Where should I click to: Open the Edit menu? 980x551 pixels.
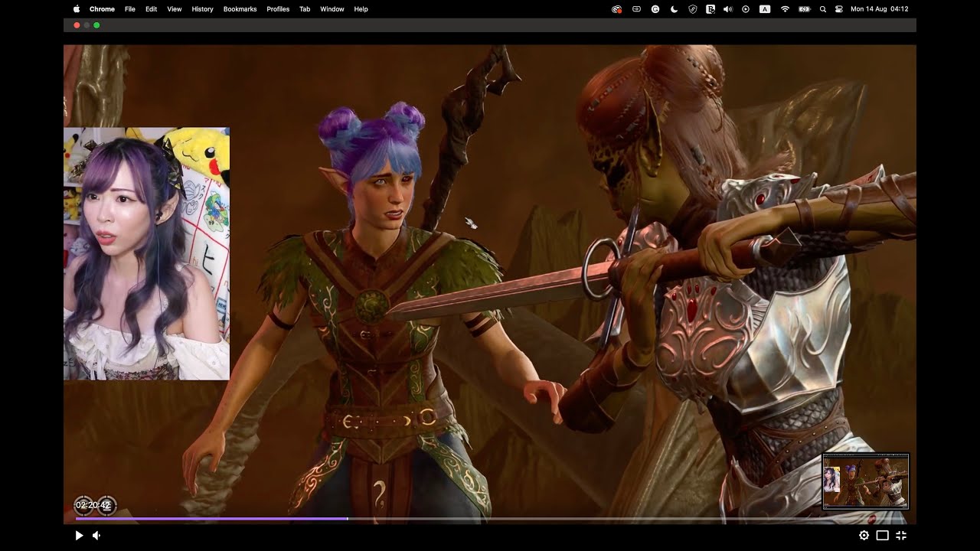click(152, 9)
